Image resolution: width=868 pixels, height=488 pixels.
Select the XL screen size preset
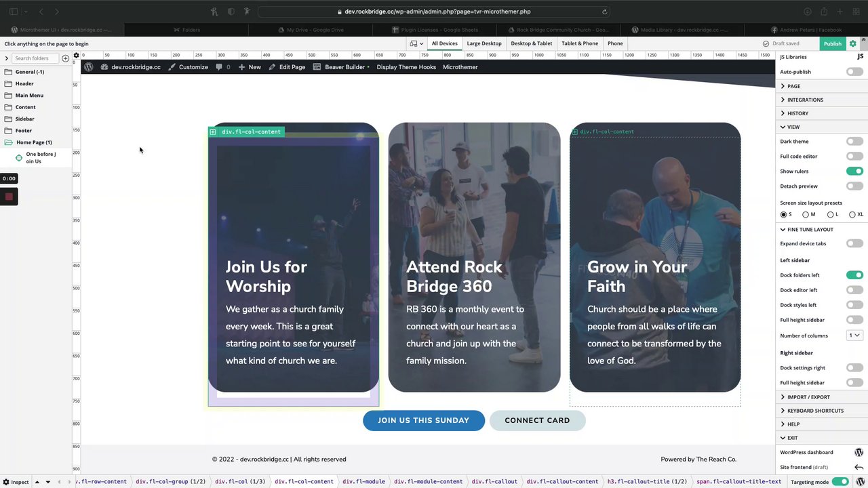coord(852,215)
